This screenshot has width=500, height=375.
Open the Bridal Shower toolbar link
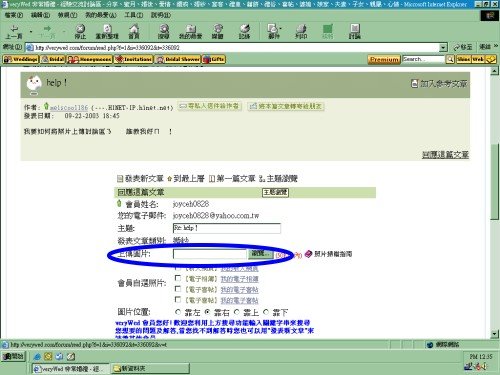(x=178, y=59)
